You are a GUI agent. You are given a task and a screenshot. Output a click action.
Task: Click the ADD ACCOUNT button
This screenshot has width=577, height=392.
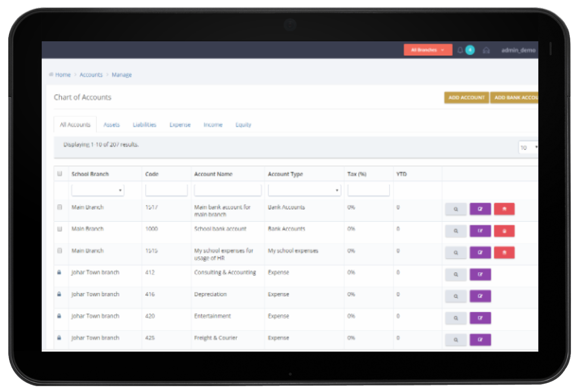pos(466,98)
